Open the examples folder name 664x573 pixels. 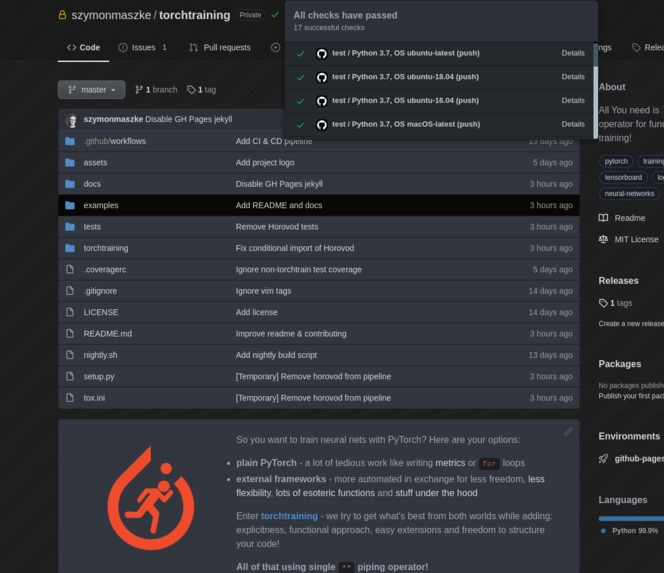click(x=101, y=205)
